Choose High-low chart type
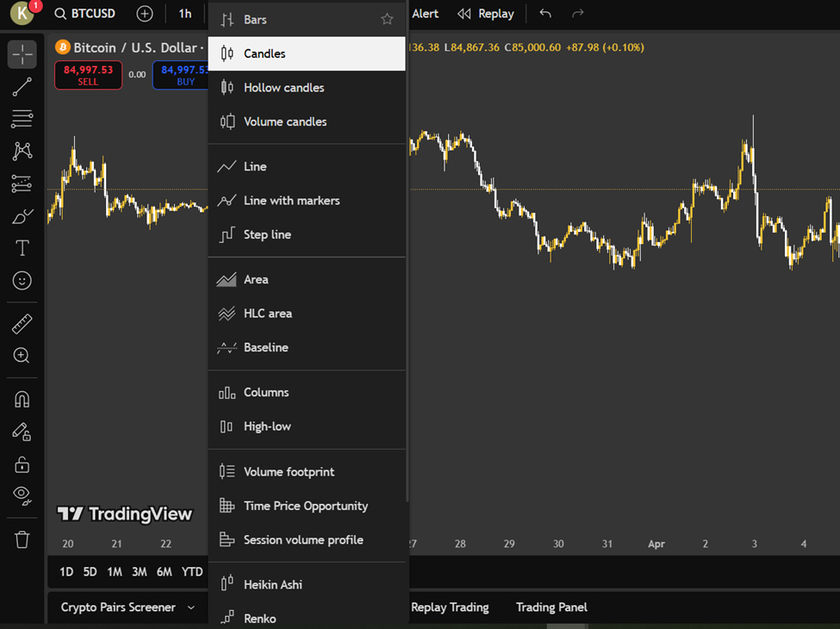Viewport: 840px width, 629px height. pyautogui.click(x=307, y=427)
